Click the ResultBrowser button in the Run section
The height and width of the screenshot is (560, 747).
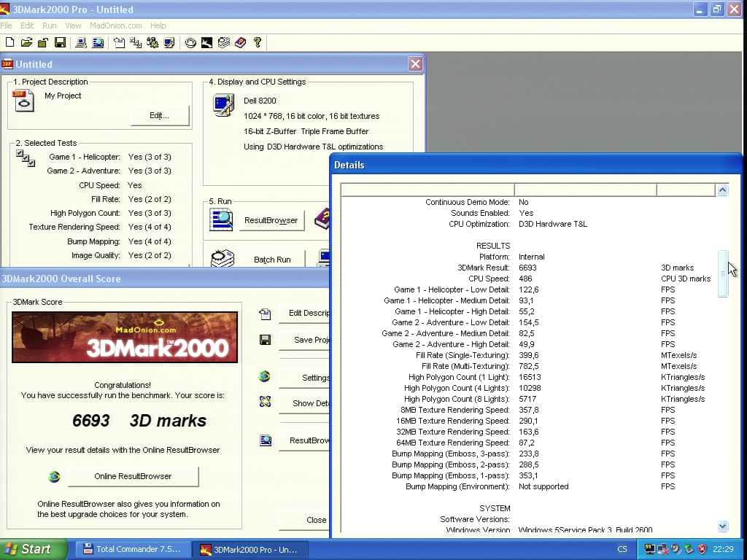pos(271,220)
